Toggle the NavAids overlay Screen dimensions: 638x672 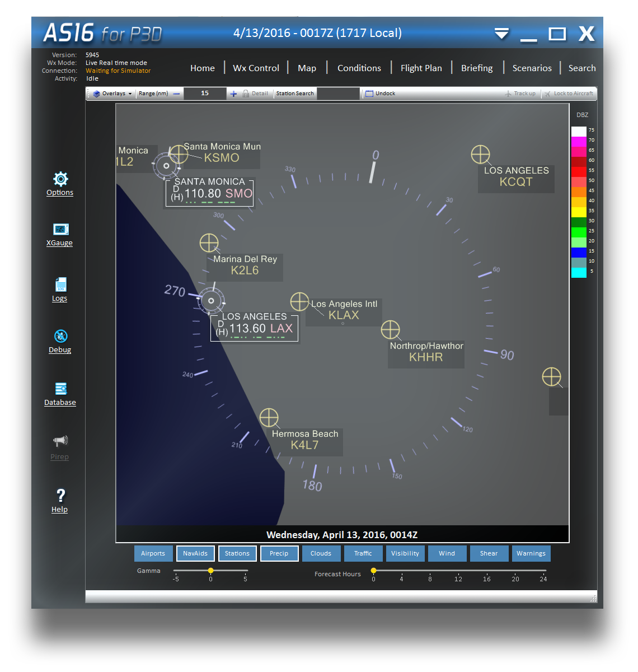(195, 553)
